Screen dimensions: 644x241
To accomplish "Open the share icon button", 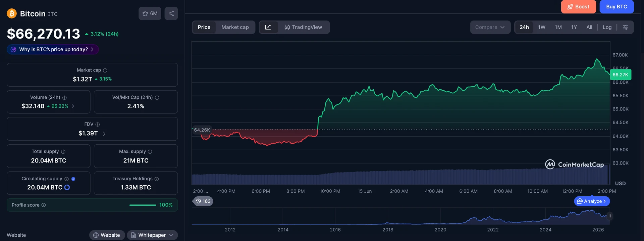I will tap(171, 13).
